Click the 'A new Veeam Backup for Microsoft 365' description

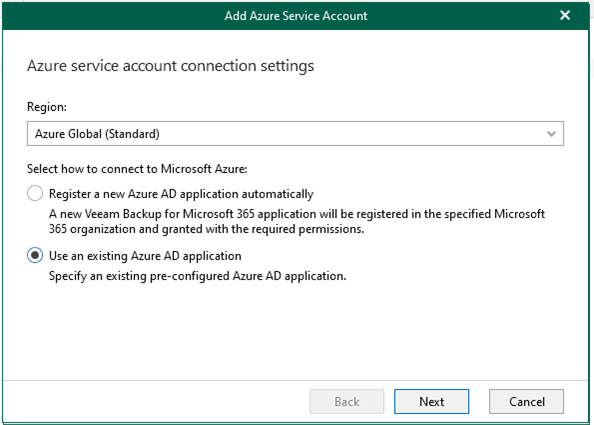(297, 222)
